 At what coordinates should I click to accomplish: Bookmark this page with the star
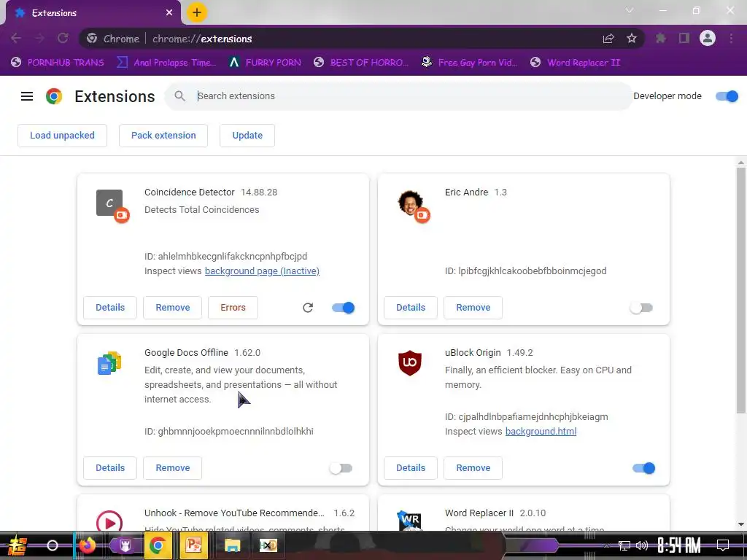[x=632, y=38]
